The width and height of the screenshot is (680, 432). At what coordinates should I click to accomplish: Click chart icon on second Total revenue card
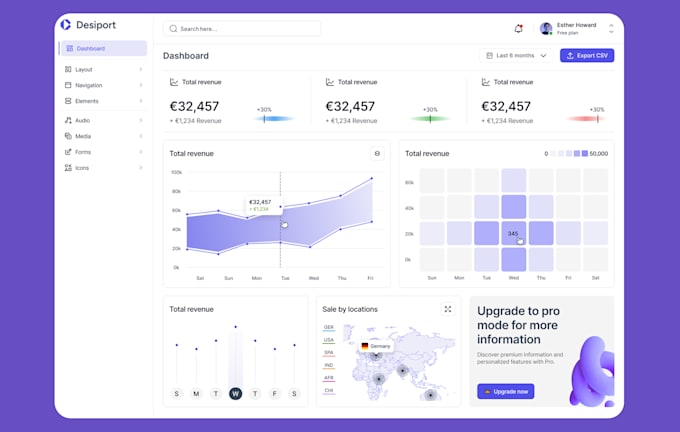pos(330,82)
